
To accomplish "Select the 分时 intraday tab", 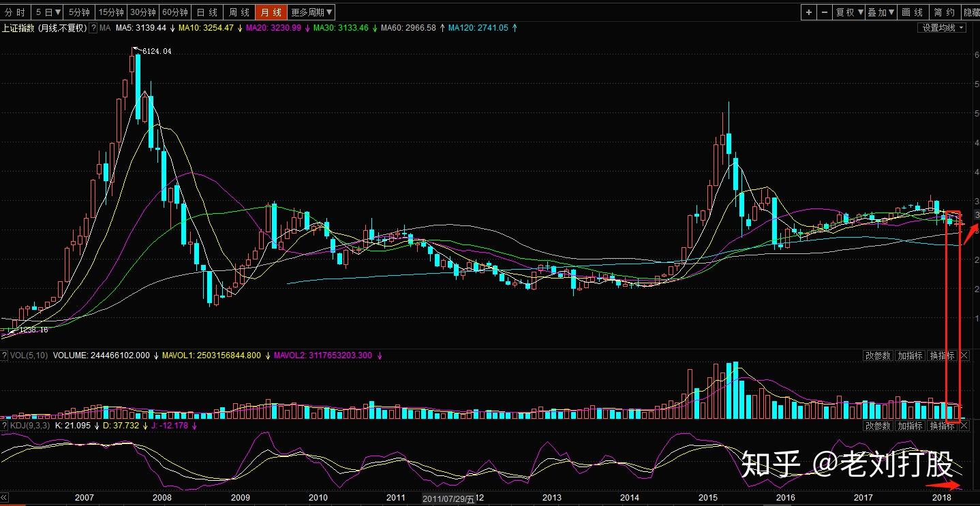I will pos(15,12).
